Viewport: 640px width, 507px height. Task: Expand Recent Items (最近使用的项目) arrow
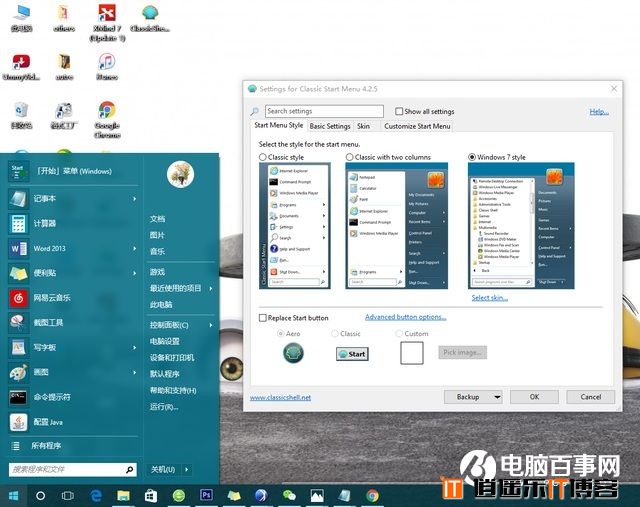tap(211, 289)
